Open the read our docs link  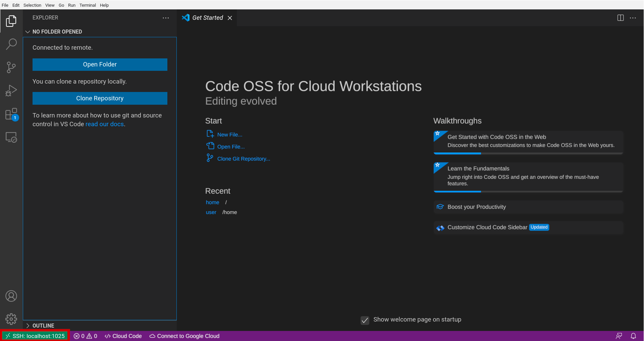click(x=104, y=124)
